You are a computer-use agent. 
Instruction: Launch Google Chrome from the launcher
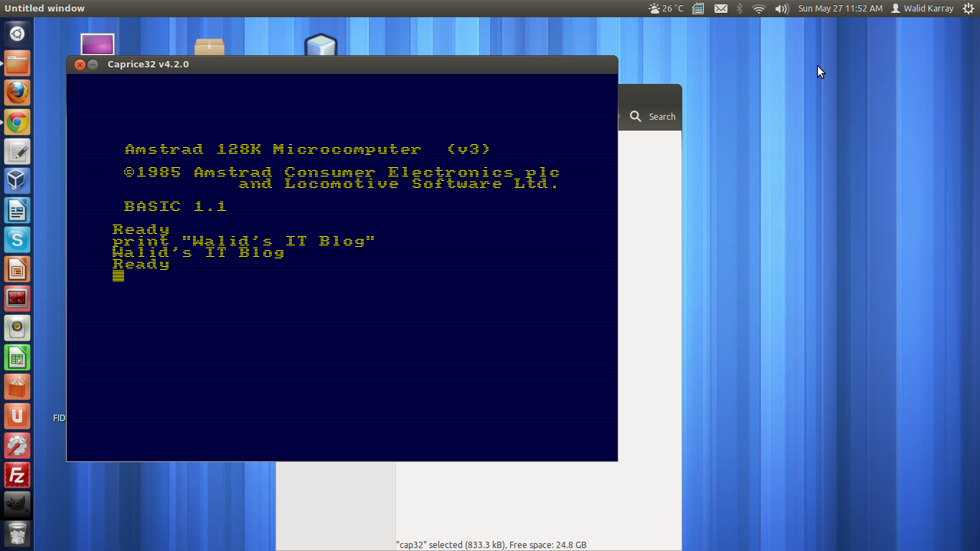[17, 122]
